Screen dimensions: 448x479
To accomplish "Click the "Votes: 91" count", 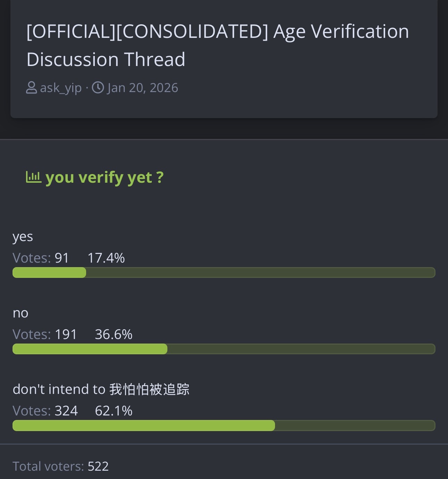I will [41, 258].
